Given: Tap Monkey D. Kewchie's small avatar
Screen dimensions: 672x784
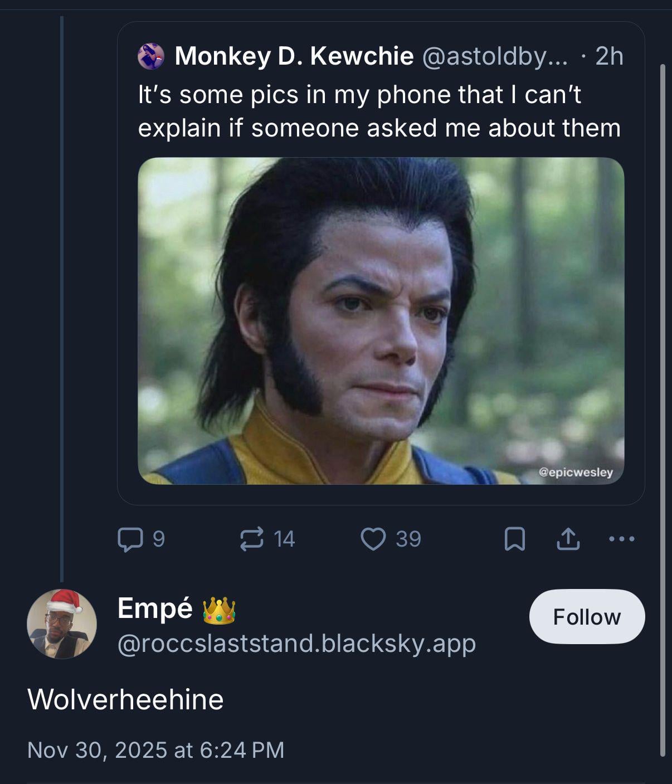Looking at the screenshot, I should 151,56.
